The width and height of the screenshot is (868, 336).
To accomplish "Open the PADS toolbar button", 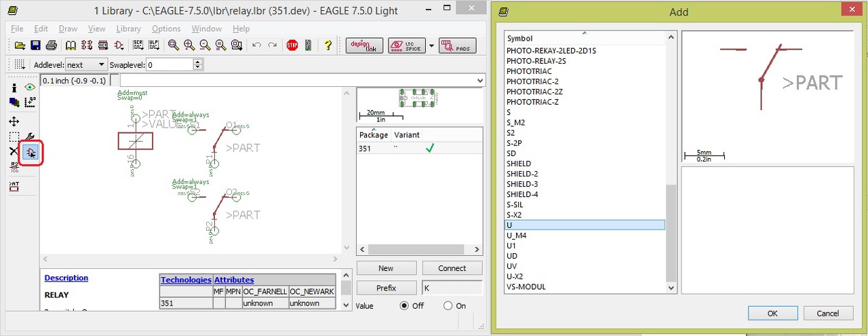I will 458,45.
